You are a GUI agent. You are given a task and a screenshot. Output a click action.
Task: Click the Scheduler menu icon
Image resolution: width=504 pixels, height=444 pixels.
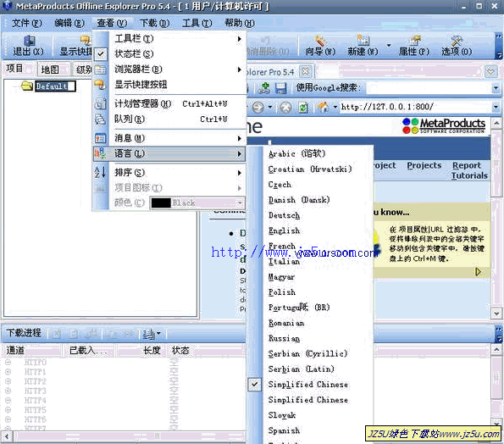100,103
